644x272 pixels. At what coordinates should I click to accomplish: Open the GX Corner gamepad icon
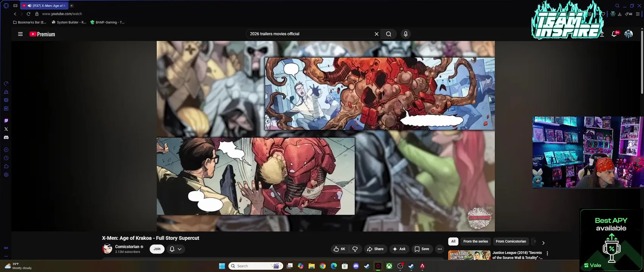point(15,6)
